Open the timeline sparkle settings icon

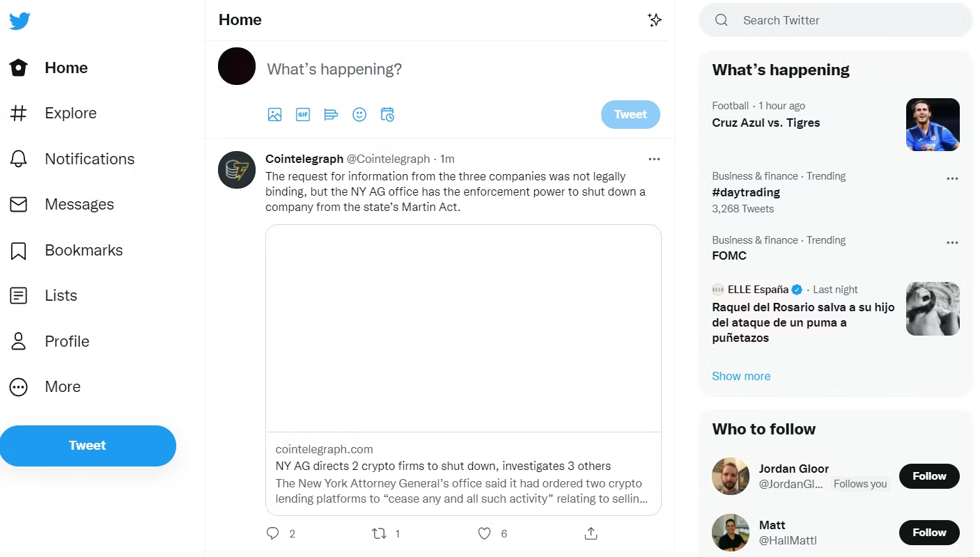coord(655,20)
